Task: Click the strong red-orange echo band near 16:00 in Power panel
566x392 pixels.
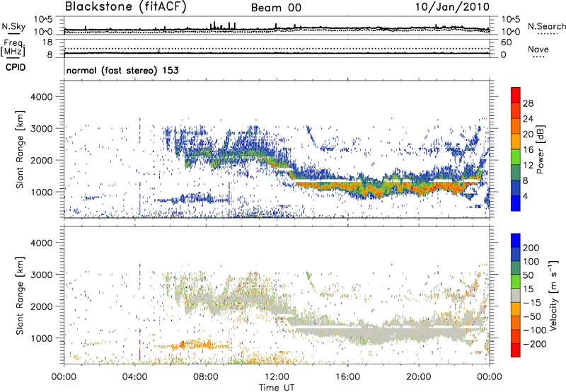Action: (x=347, y=187)
